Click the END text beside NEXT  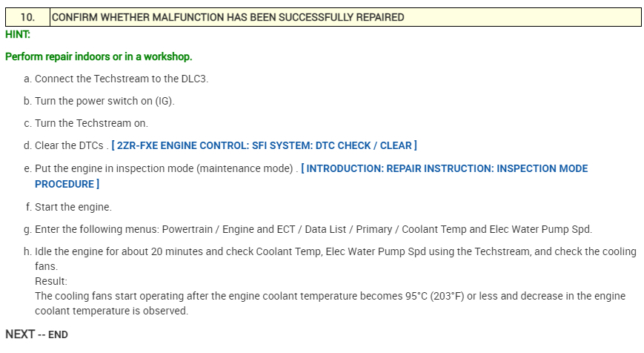click(x=58, y=335)
